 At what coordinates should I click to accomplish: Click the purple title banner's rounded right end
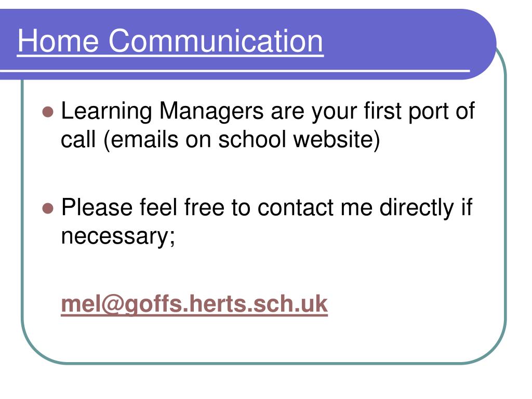pyautogui.click(x=482, y=45)
